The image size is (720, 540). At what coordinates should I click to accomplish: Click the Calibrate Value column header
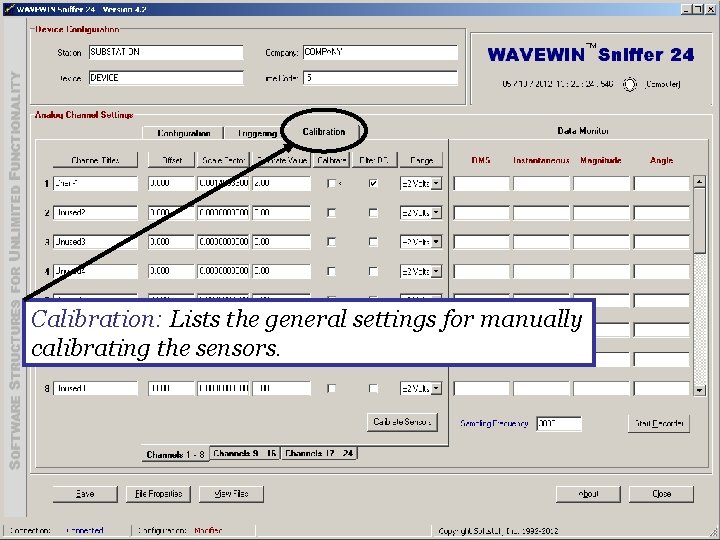[x=281, y=160]
